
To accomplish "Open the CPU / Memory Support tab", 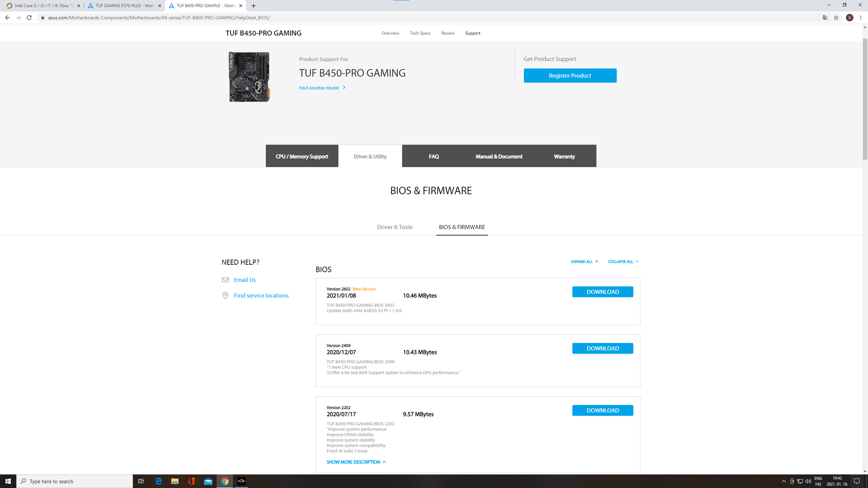I will pos(302,156).
